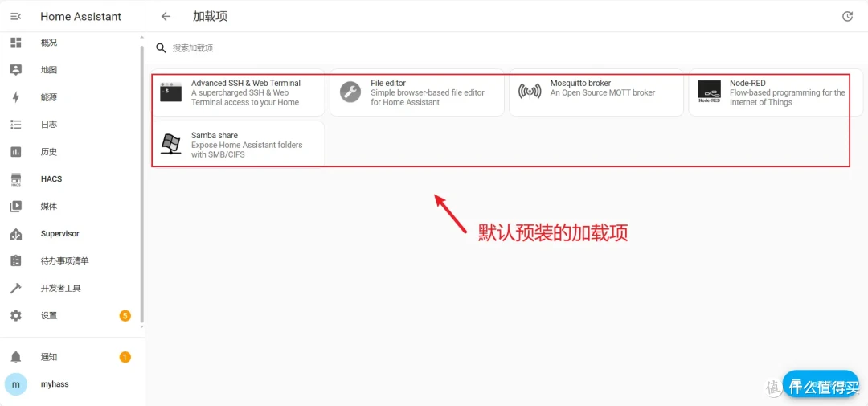Open the 能源 menu item
868x406 pixels.
[71, 97]
